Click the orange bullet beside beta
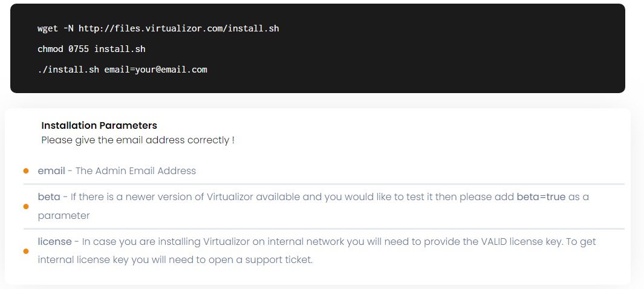 [26, 207]
